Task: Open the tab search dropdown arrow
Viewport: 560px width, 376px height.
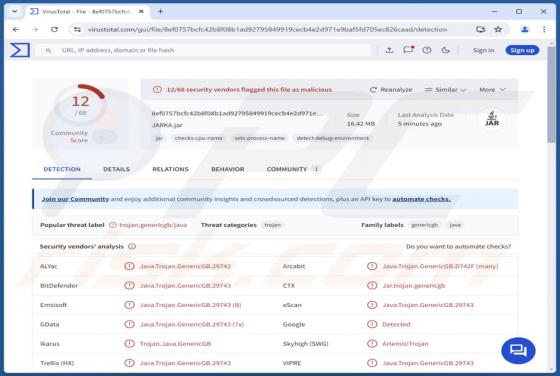Action: coord(15,11)
